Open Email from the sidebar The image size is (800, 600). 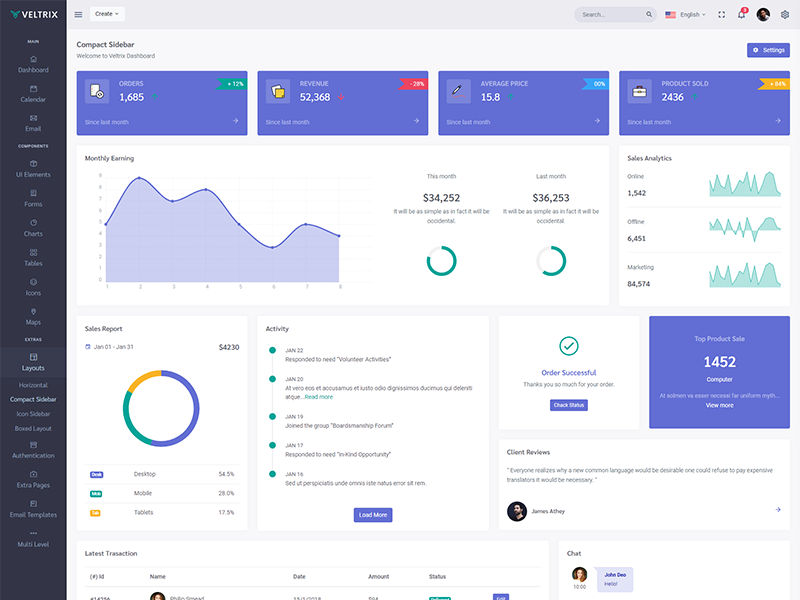[33, 123]
